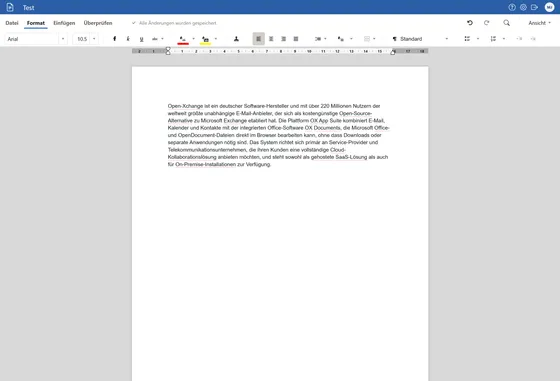This screenshot has width=560, height=381.
Task: Switch to the Überprüfen tab
Action: [x=98, y=23]
